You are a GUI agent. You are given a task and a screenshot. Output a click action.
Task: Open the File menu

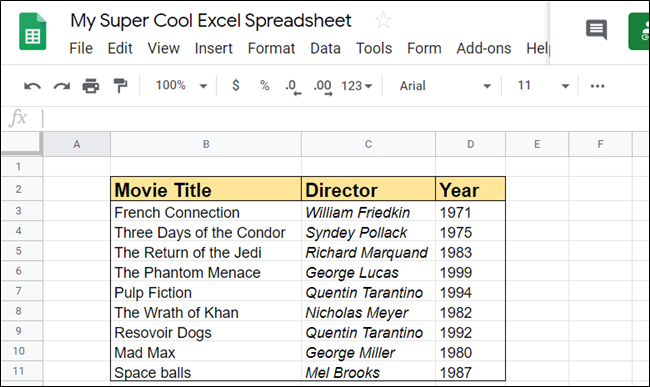pos(81,48)
